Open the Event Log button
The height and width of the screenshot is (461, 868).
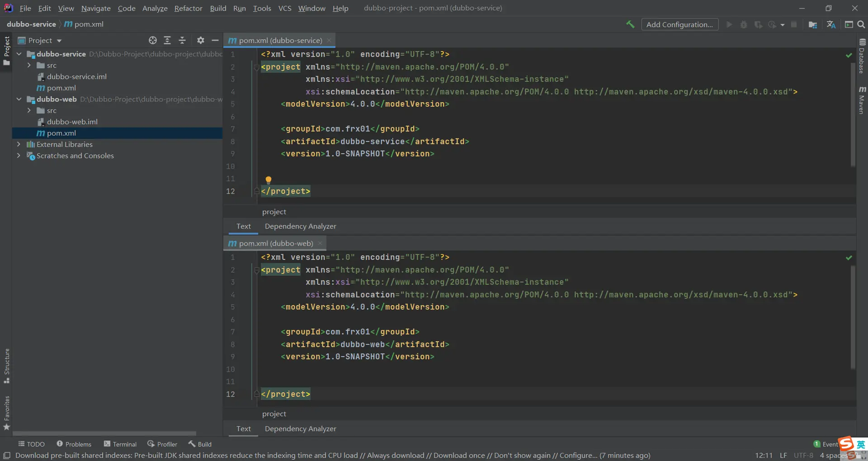pos(826,444)
